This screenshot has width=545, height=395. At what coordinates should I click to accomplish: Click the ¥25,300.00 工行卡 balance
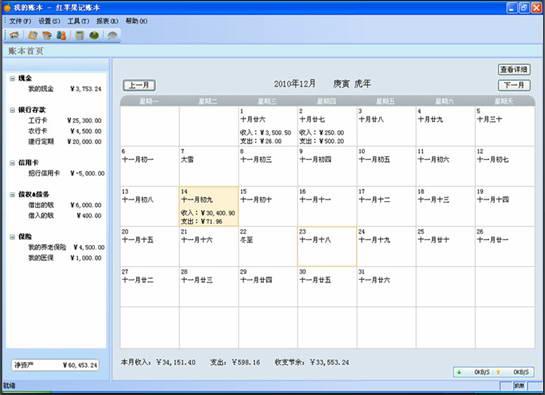[x=84, y=121]
